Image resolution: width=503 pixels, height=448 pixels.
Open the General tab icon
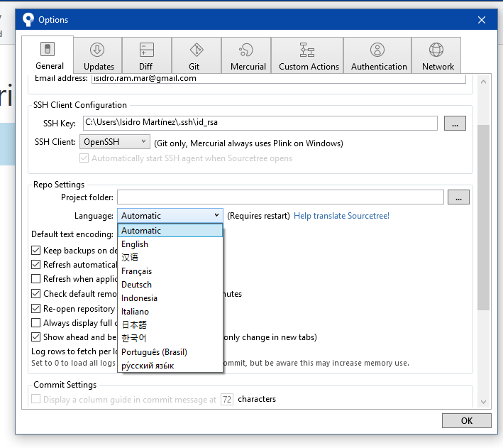[x=48, y=49]
